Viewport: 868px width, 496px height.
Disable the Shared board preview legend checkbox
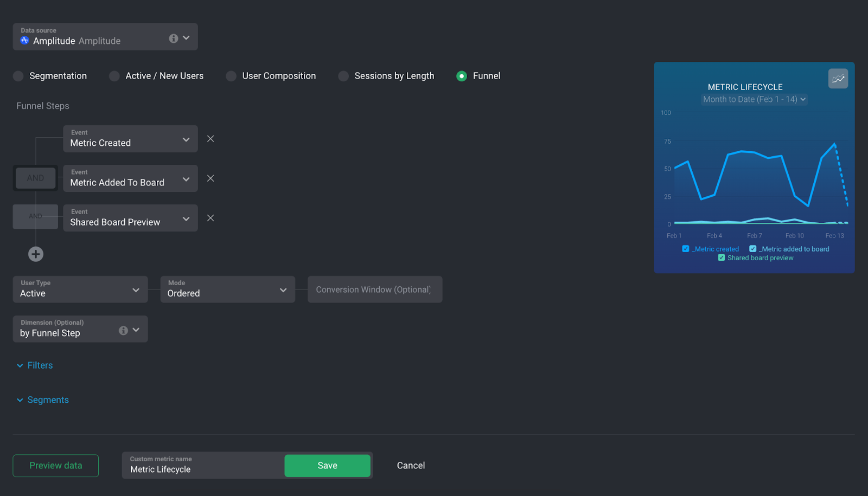pyautogui.click(x=721, y=257)
